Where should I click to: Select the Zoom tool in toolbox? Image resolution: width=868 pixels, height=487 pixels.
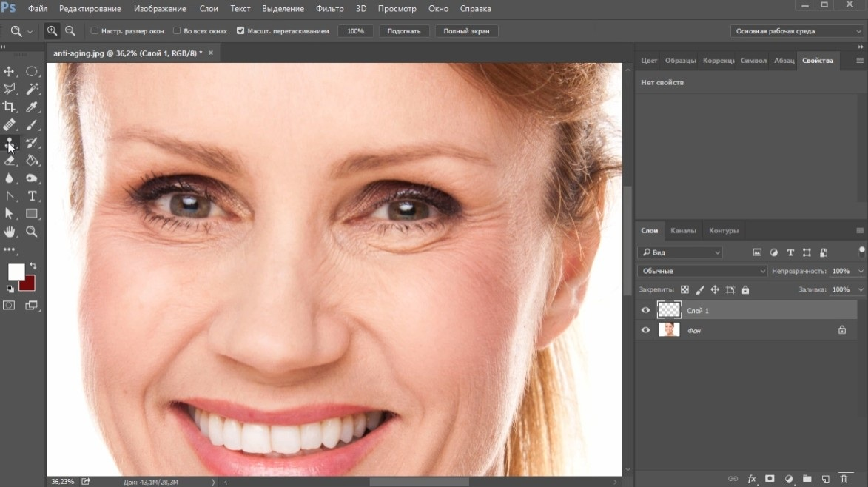point(32,232)
